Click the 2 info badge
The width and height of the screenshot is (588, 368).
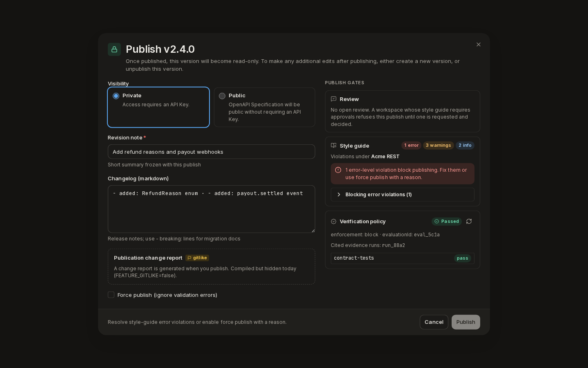[x=465, y=145]
